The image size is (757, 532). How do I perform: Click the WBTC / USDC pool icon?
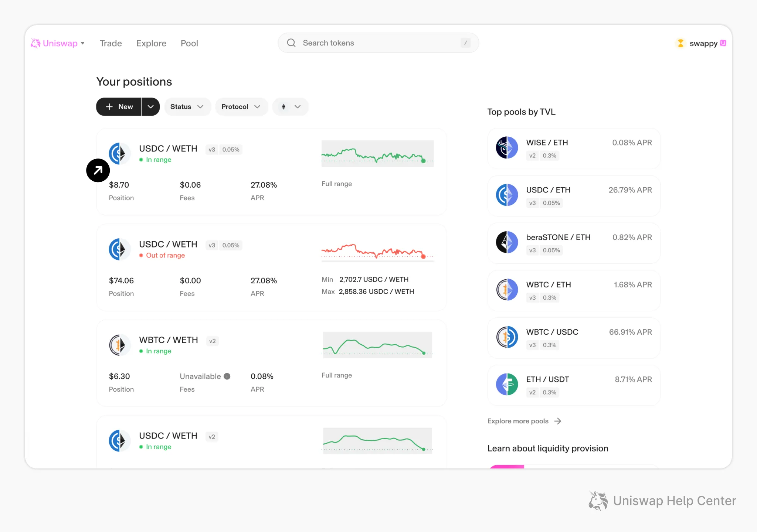coord(507,337)
